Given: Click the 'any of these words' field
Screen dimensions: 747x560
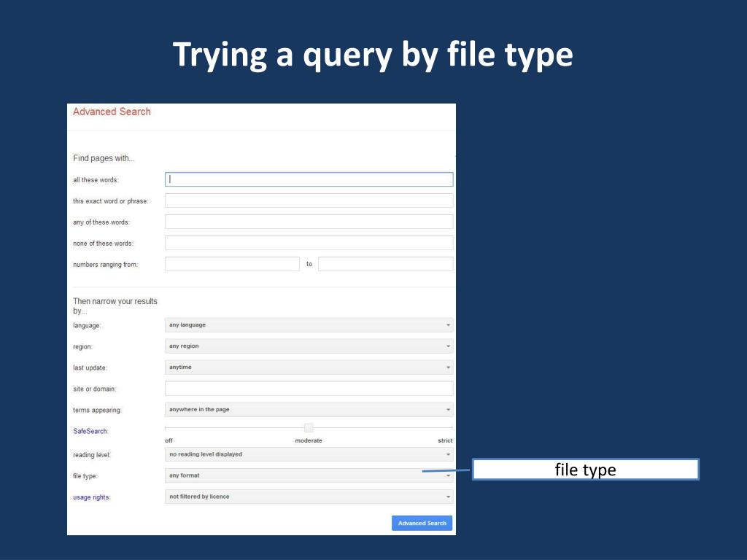Looking at the screenshot, I should tap(309, 222).
